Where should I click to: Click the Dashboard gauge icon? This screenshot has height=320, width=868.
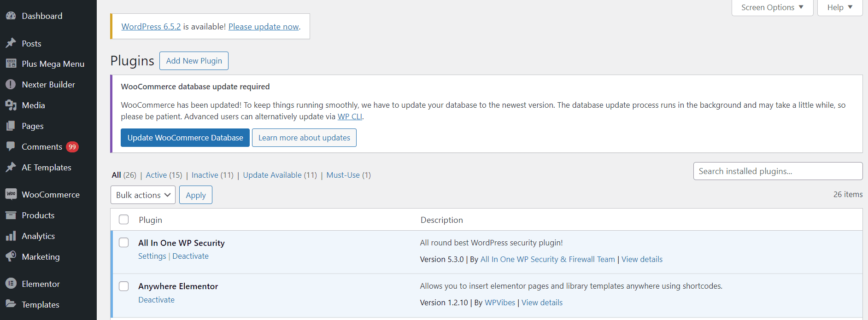pos(11,16)
